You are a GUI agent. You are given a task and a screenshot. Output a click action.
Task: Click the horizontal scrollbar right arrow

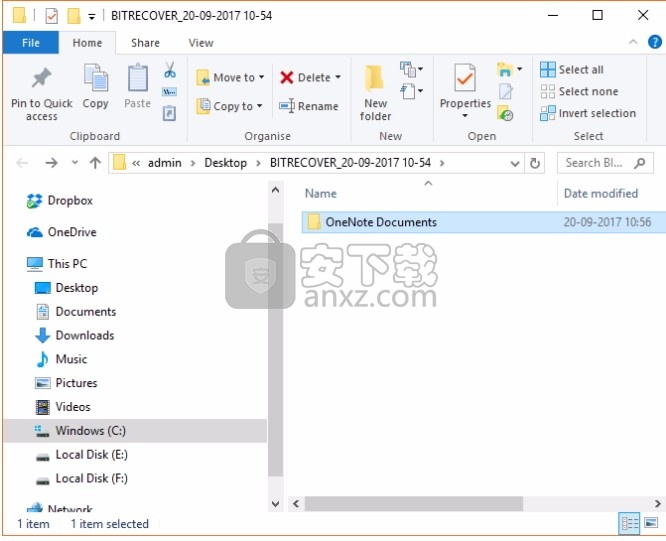pos(658,504)
